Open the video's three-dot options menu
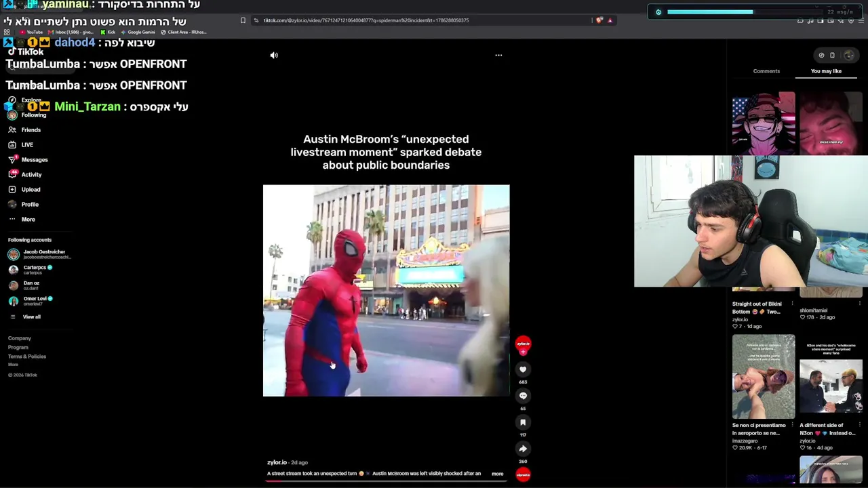 (x=498, y=56)
